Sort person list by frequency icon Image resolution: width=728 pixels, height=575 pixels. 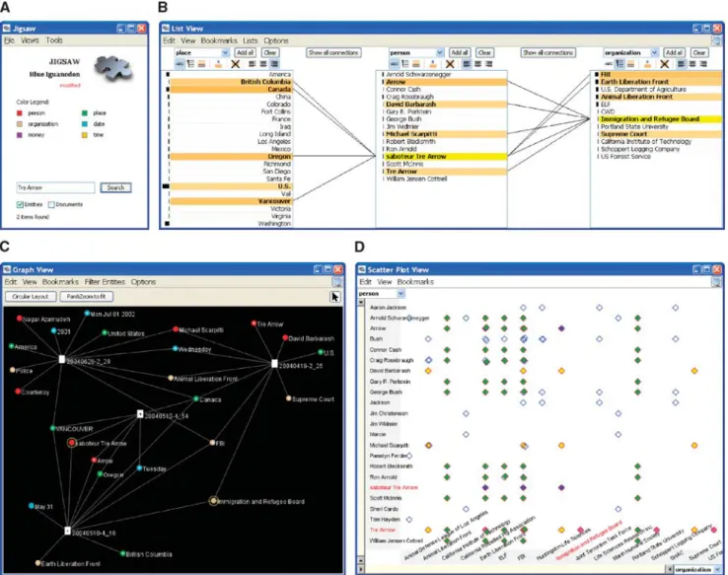pos(404,64)
